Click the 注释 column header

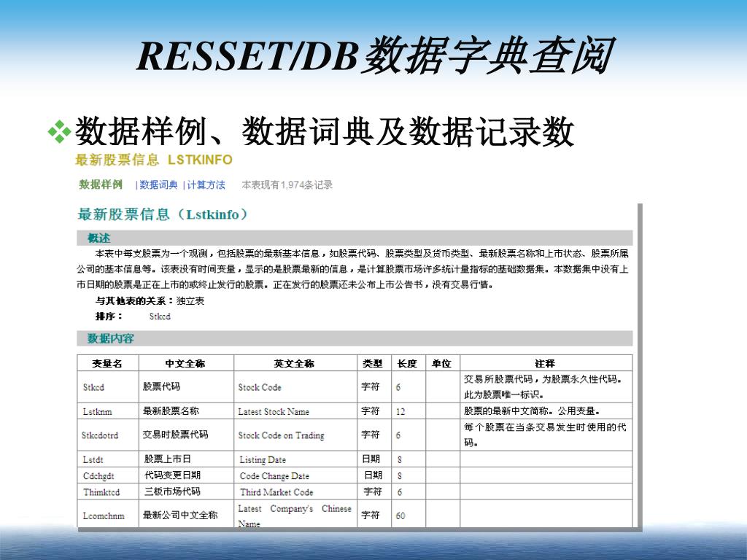[545, 363]
